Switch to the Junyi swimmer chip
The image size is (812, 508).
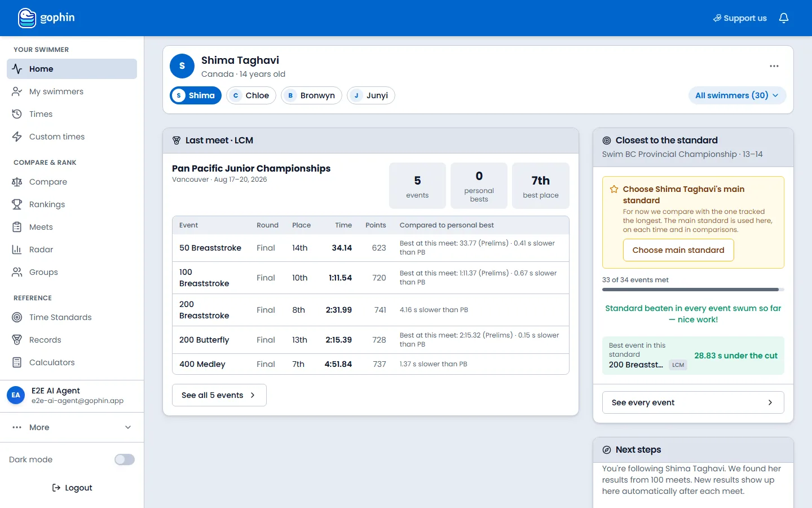[371, 95]
